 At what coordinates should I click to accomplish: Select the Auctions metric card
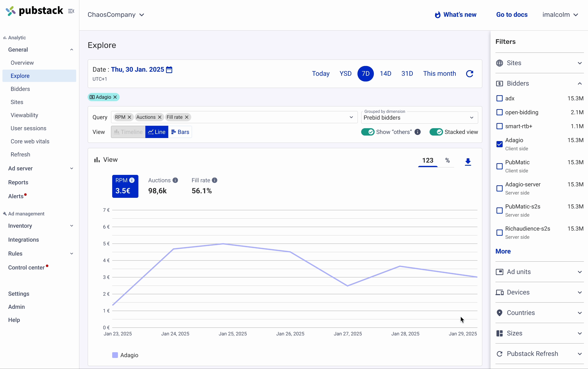[x=163, y=186]
